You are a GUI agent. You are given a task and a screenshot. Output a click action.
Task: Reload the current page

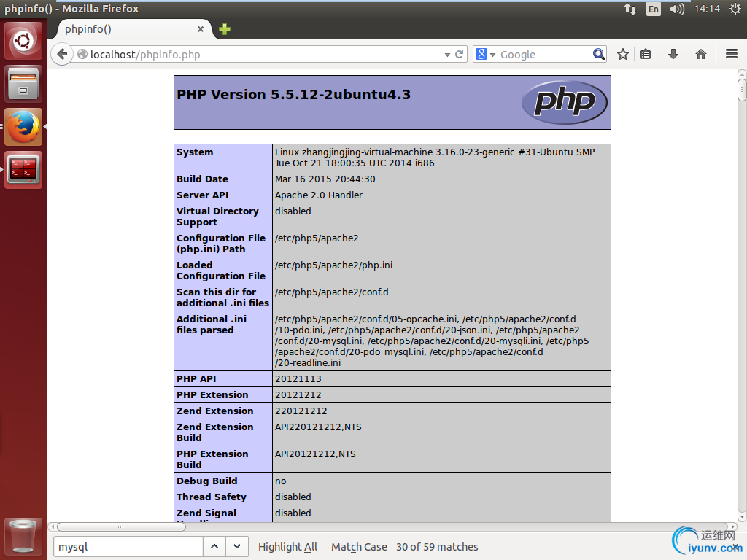point(460,54)
